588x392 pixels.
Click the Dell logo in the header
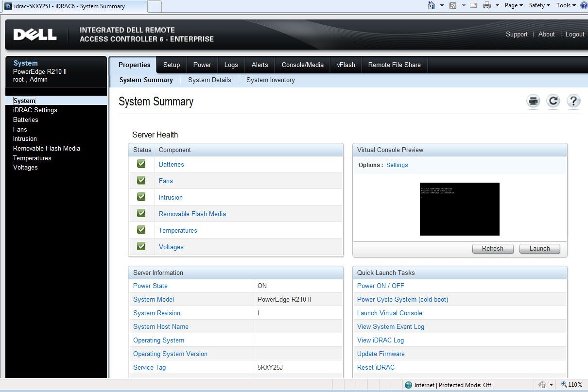click(x=35, y=34)
